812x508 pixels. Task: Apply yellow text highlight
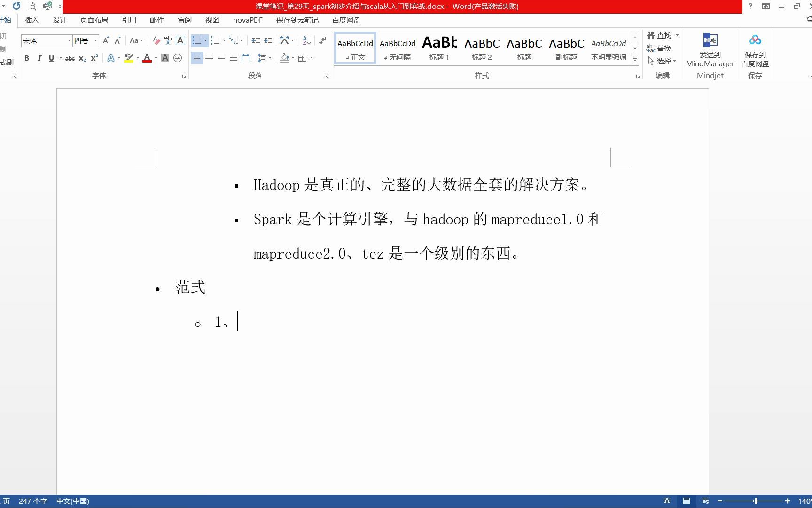point(129,58)
